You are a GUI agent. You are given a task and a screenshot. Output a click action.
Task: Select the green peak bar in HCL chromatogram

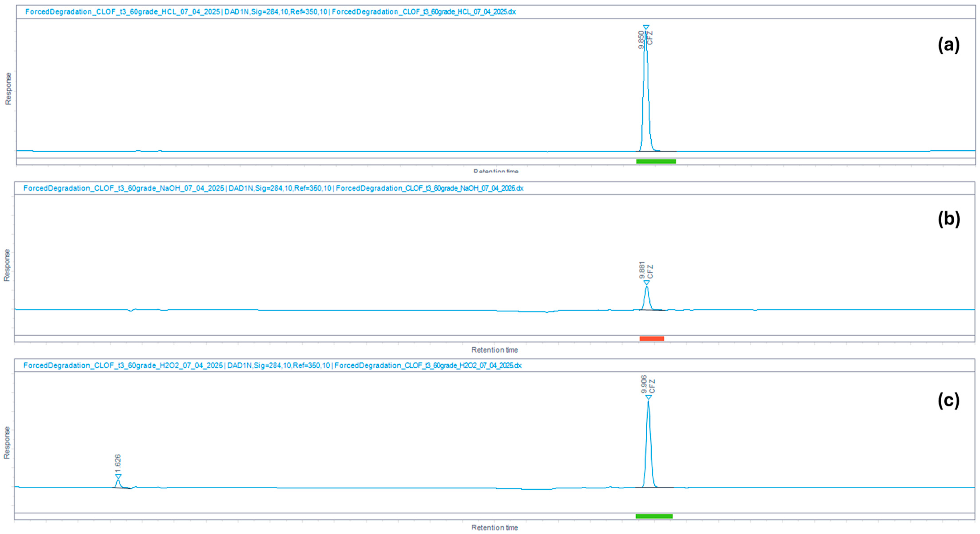[656, 161]
